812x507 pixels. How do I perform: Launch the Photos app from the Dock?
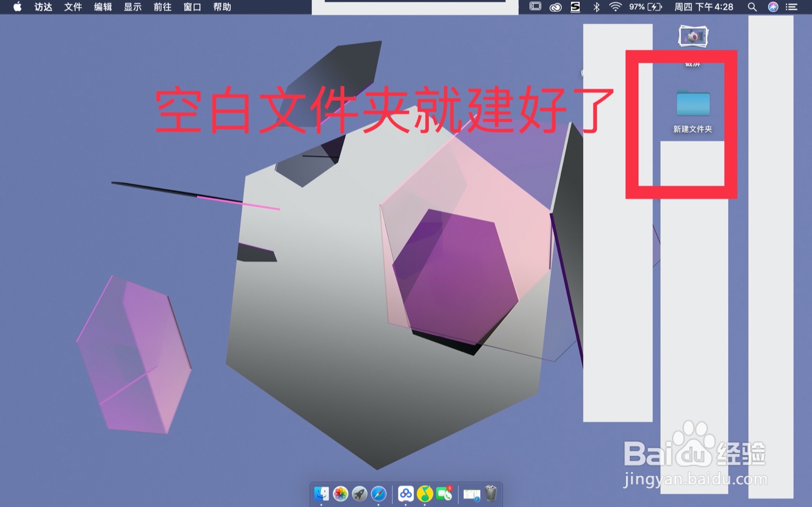click(341, 494)
